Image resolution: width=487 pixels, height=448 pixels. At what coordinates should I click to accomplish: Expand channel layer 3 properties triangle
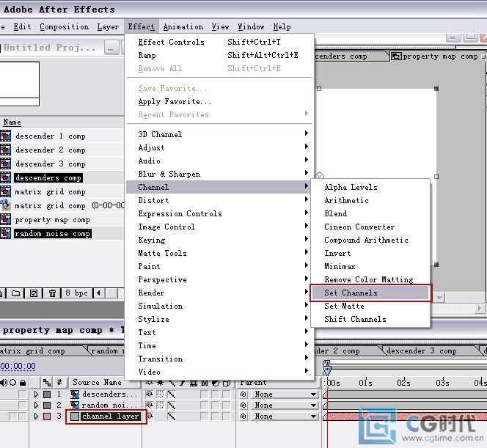[36, 416]
